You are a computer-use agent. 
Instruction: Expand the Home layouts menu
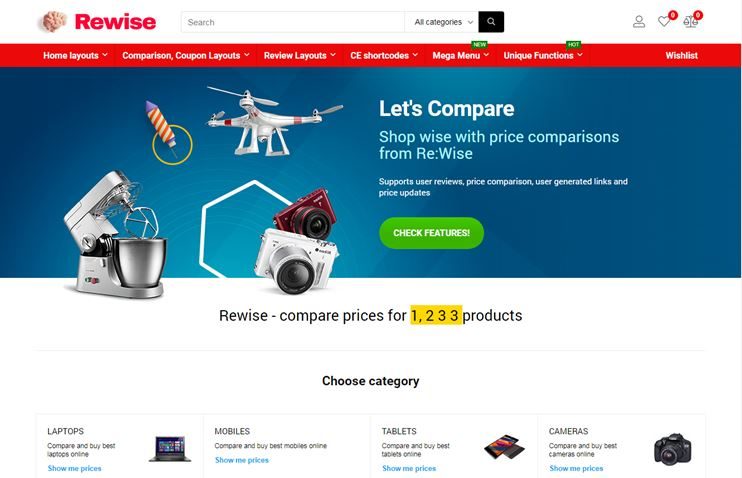pyautogui.click(x=75, y=55)
